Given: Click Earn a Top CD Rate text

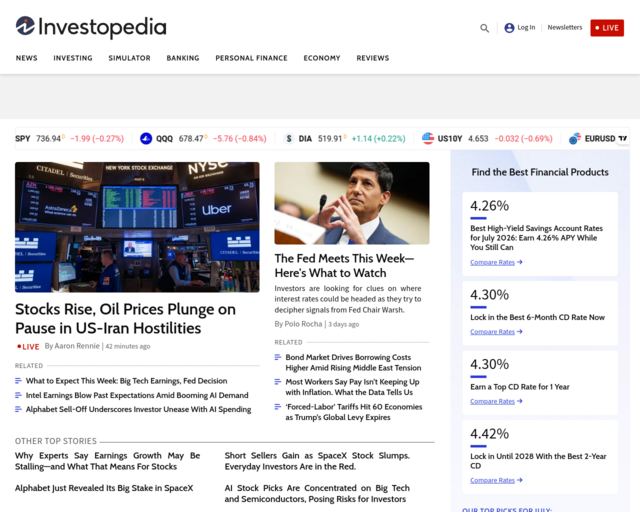Looking at the screenshot, I should tap(520, 387).
